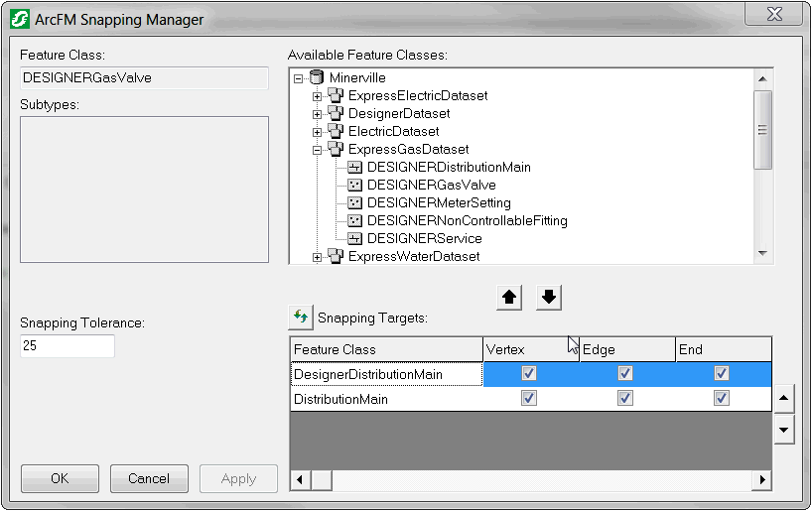Toggle Vertex checkbox for DesignerDistributionMain

click(x=529, y=373)
